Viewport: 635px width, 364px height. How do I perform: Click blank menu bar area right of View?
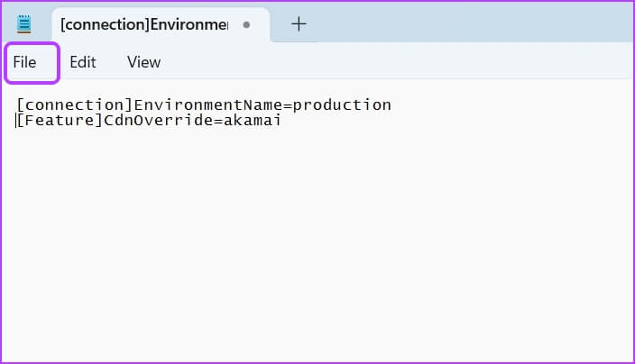397,62
